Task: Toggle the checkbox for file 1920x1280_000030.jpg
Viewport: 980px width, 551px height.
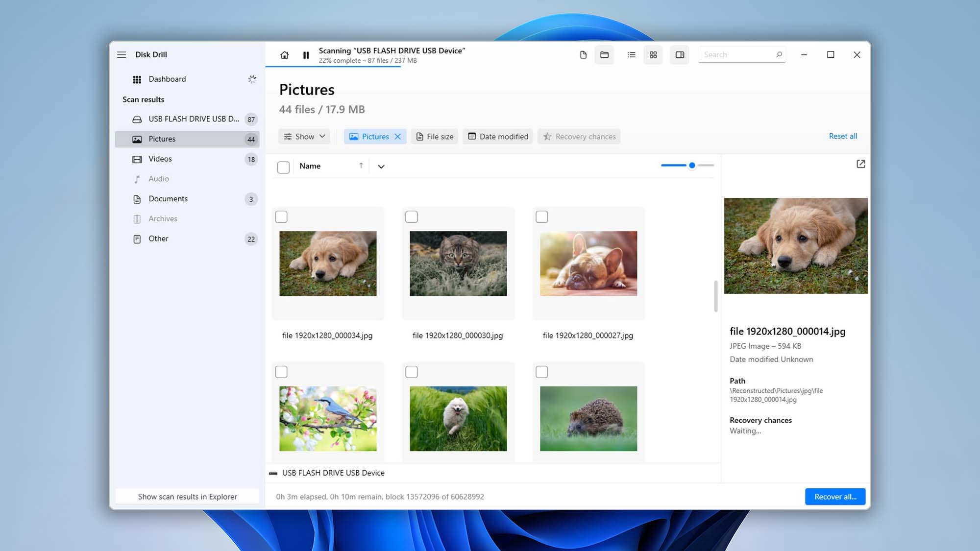Action: 411,216
